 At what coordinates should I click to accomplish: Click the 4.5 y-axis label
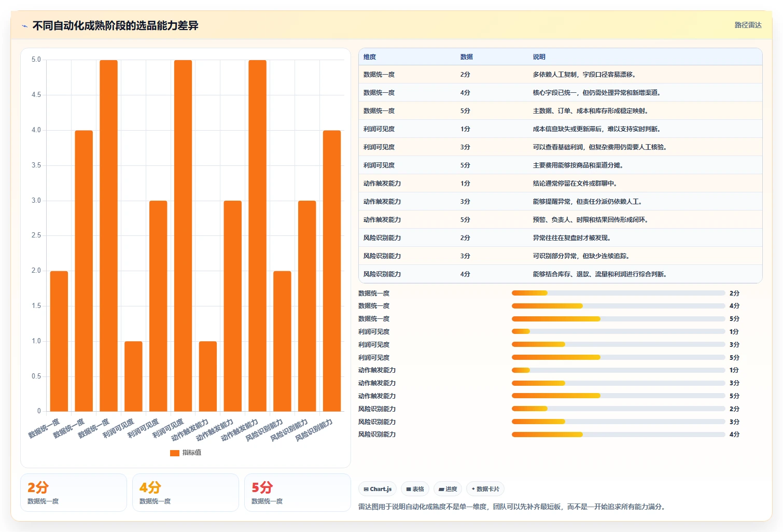tap(36, 95)
